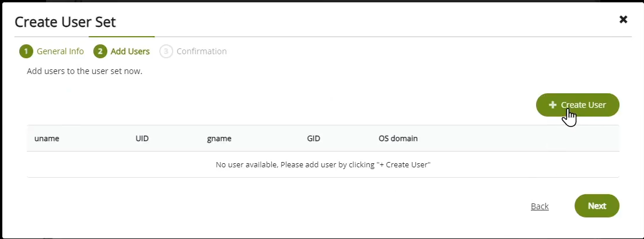The width and height of the screenshot is (644, 239).
Task: Click the uname column header
Action: 47,138
